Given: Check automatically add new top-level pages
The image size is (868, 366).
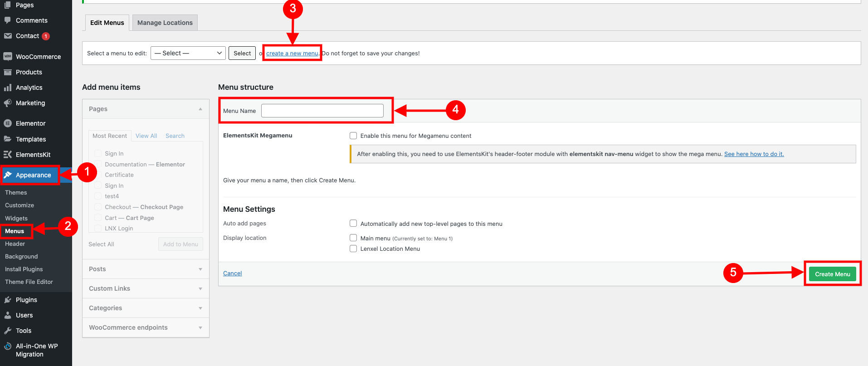Looking at the screenshot, I should point(353,223).
